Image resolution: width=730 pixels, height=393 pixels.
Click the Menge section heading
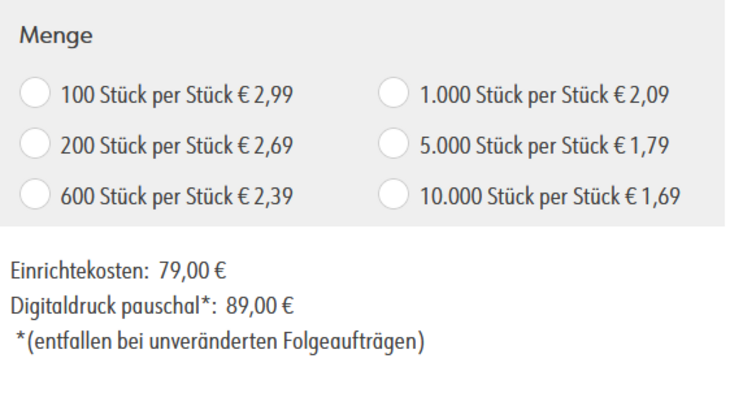coord(56,36)
